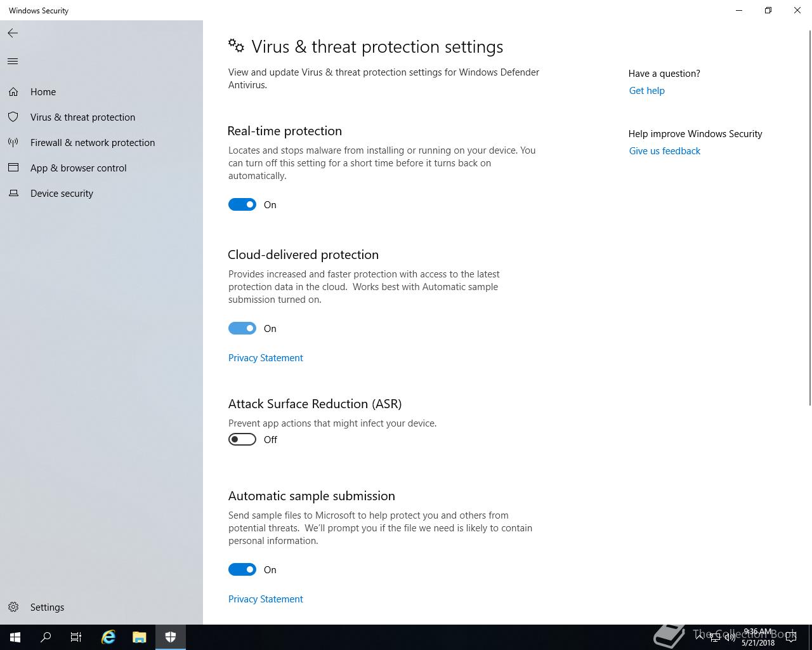The height and width of the screenshot is (650, 812).
Task: Open Home in the sidebar
Action: 101,92
